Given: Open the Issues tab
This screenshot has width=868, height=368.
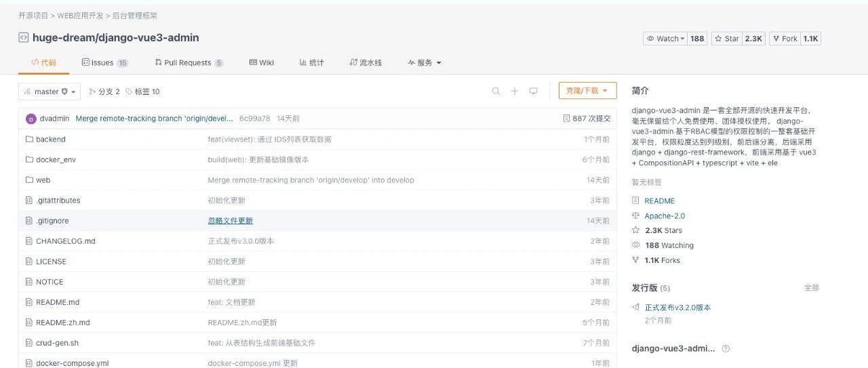Looking at the screenshot, I should (x=104, y=62).
